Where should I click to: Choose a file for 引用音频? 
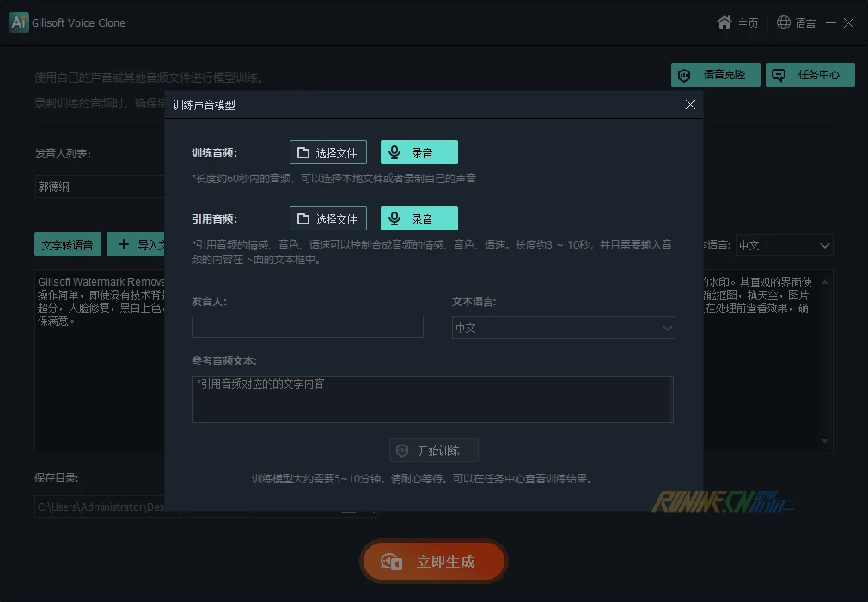coord(327,218)
